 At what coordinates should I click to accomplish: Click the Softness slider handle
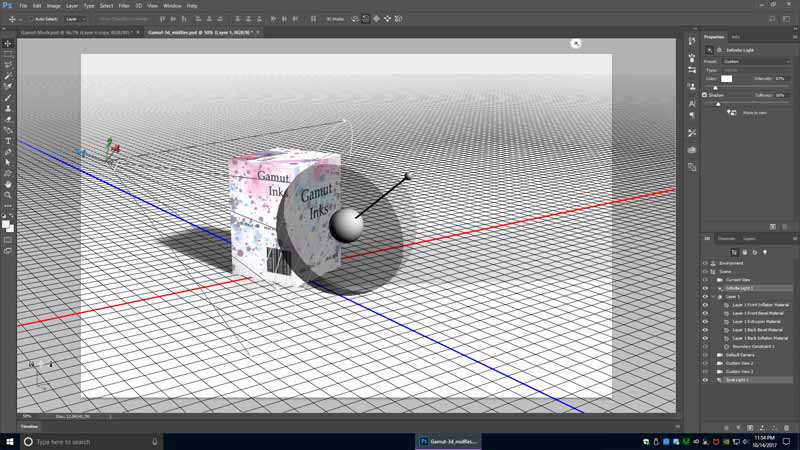(718, 104)
